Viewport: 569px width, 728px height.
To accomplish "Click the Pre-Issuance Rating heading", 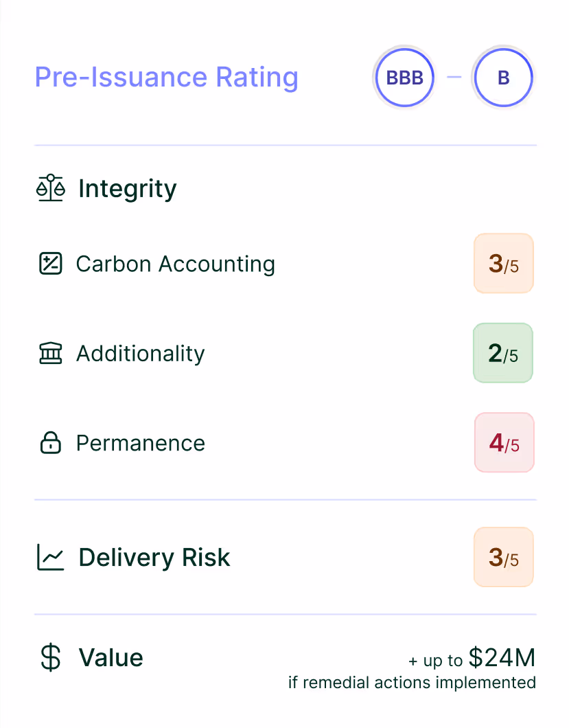I will tap(166, 77).
